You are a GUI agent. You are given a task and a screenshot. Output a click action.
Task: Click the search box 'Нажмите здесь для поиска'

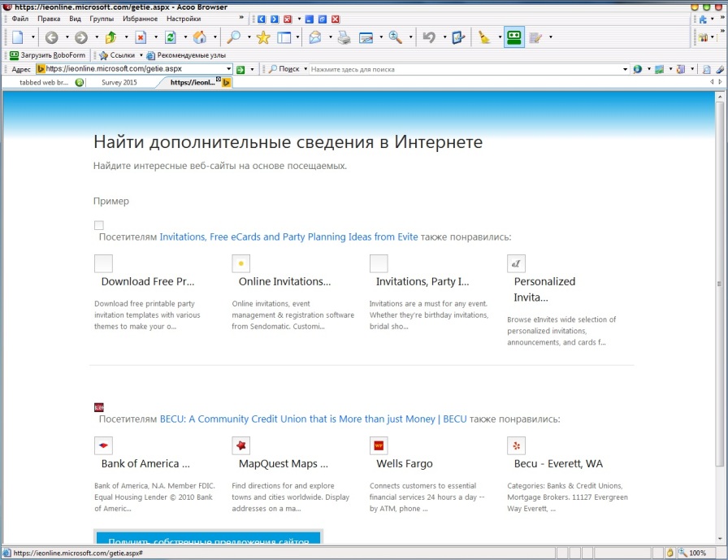coord(466,69)
